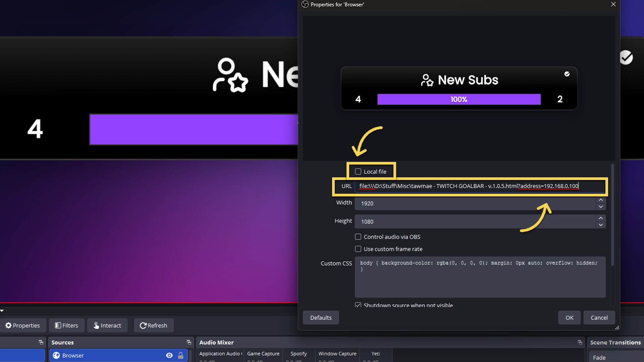Image resolution: width=644 pixels, height=362 pixels.
Task: Click the Application Audio mixer channel label
Action: coord(221,354)
